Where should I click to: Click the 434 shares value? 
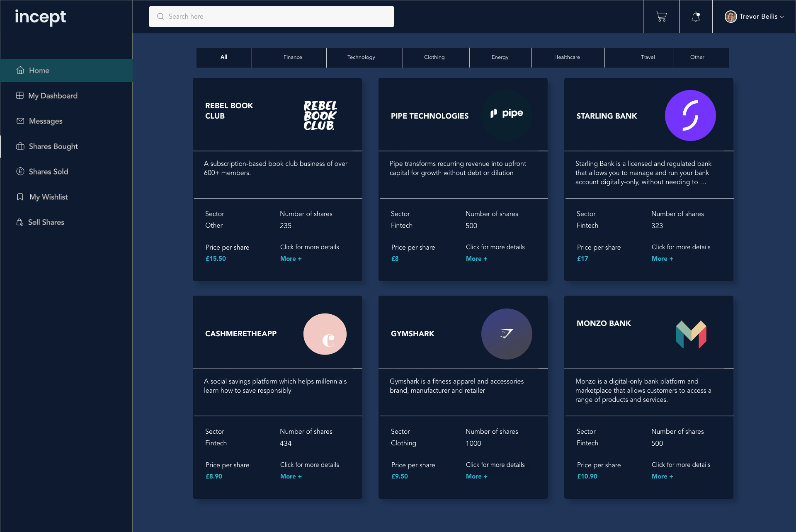[x=286, y=443]
